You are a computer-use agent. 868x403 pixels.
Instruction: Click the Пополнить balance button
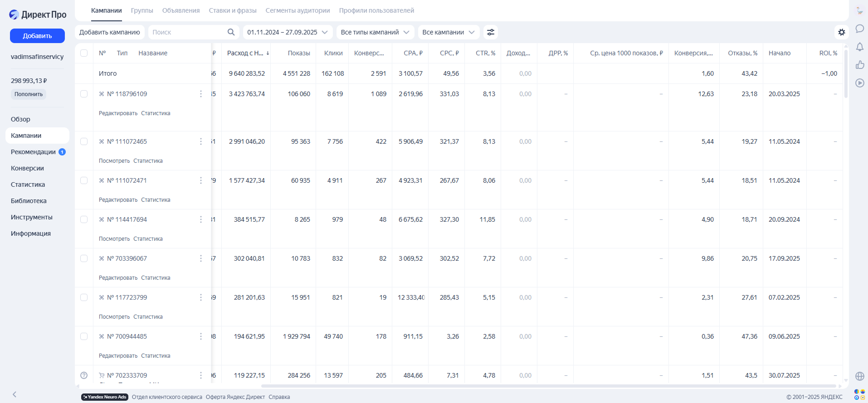tap(29, 94)
